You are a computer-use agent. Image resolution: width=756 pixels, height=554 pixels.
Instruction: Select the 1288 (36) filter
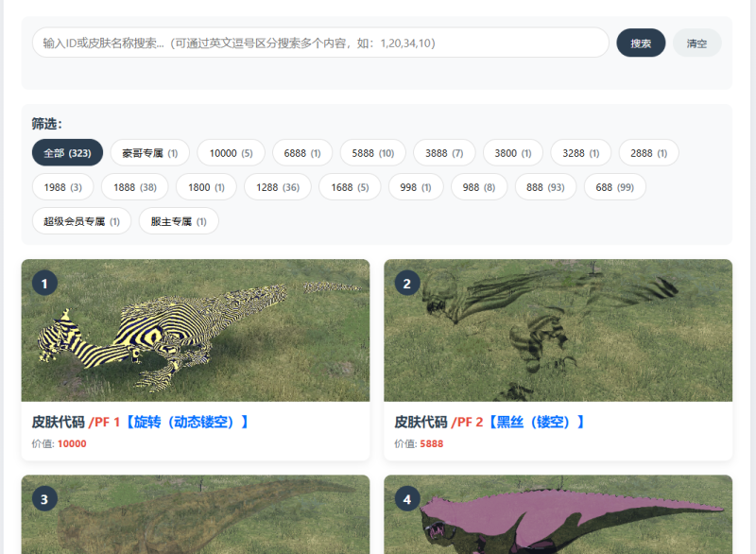[279, 186]
